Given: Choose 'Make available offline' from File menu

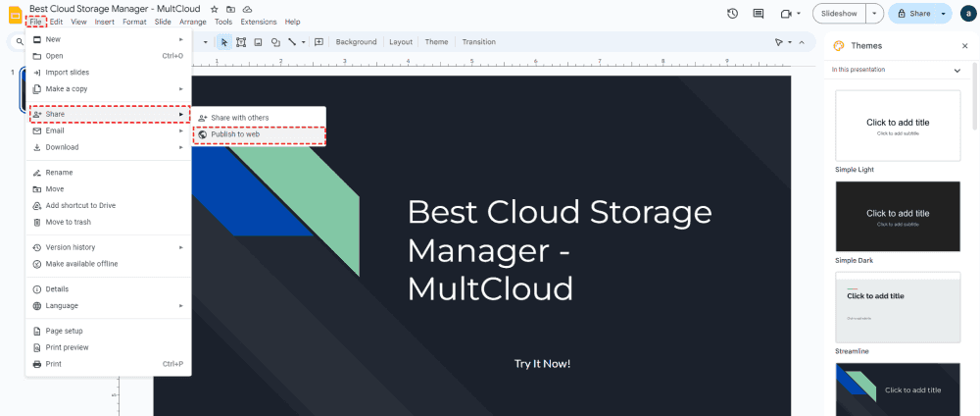Looking at the screenshot, I should tap(81, 264).
